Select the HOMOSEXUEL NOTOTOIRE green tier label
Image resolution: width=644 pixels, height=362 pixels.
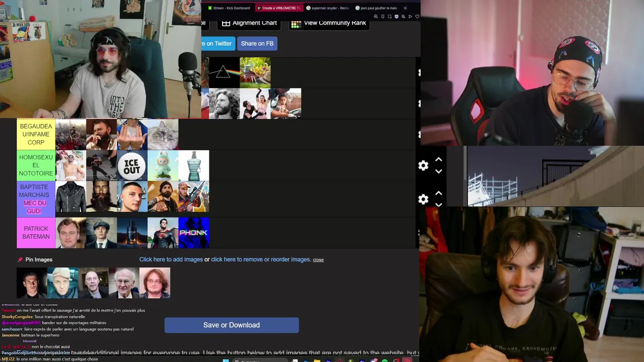pyautogui.click(x=36, y=165)
